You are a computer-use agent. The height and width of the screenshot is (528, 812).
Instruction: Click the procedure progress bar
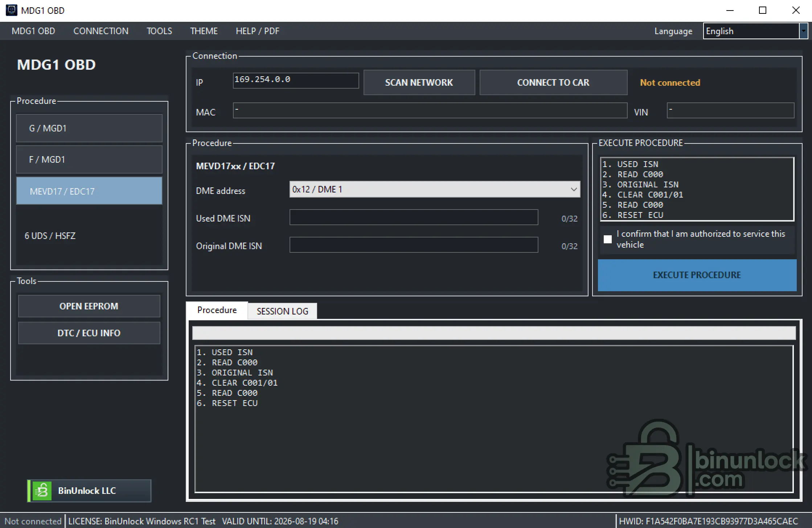(494, 333)
